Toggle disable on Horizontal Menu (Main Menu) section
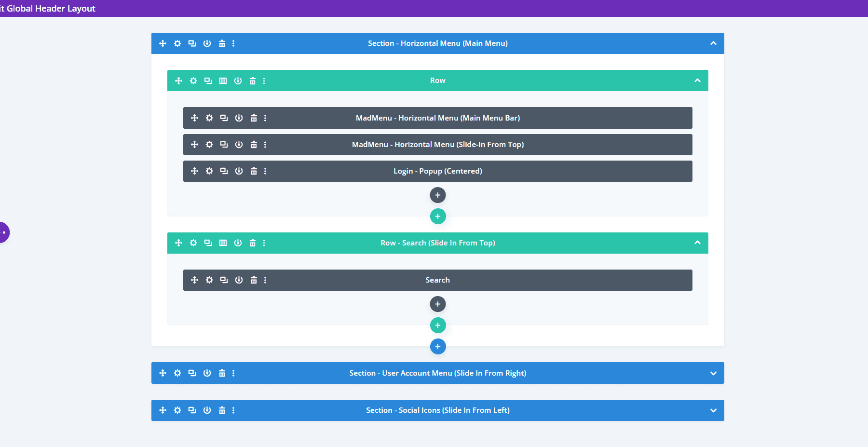This screenshot has height=447, width=868. 207,43
